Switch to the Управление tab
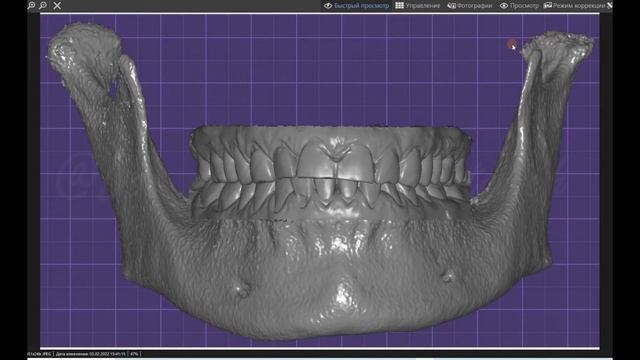Screen dimensions: 640x360 (418, 5)
